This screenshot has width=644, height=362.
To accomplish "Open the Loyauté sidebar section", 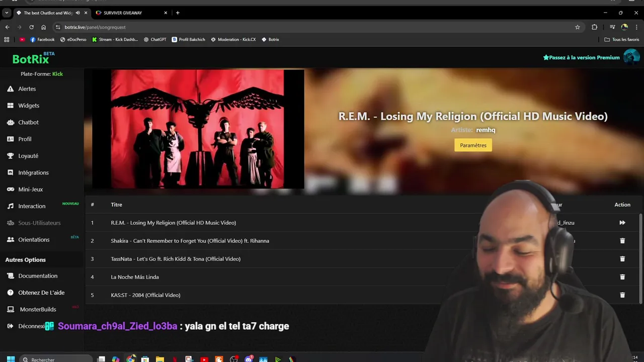I will click(x=28, y=156).
